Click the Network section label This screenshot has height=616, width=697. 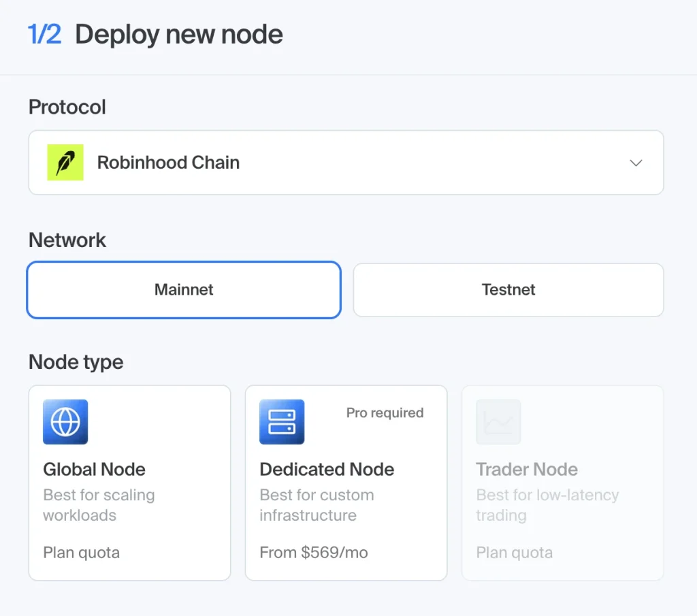click(x=67, y=240)
